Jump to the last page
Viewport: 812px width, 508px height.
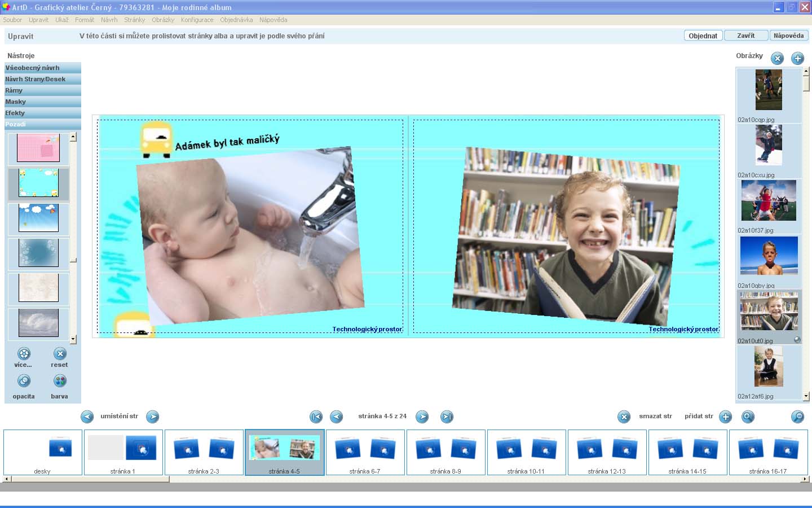tap(447, 417)
